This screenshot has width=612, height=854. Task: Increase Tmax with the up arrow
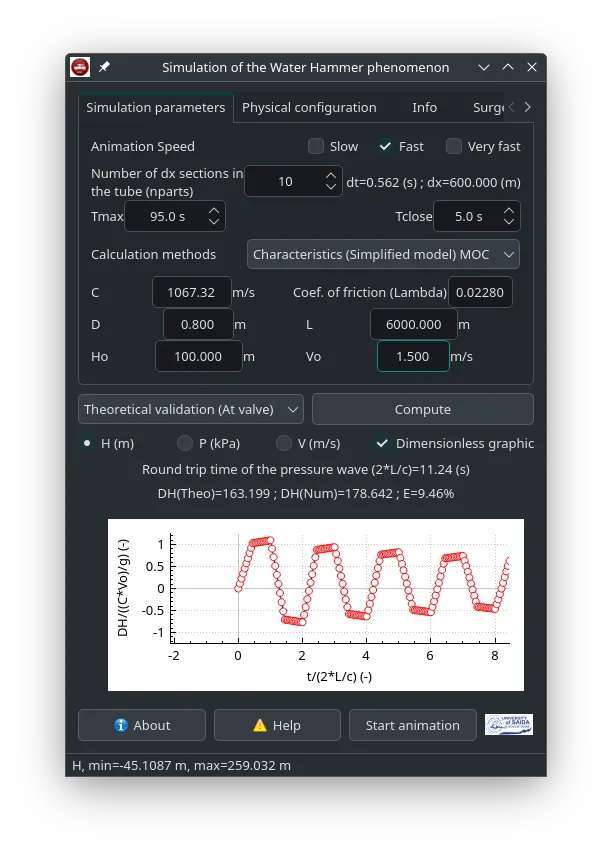(x=214, y=211)
